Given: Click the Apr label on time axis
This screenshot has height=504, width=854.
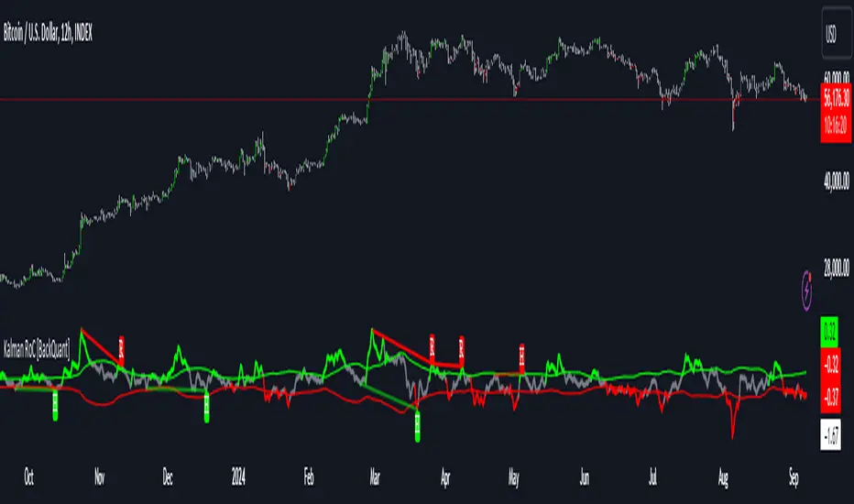Looking at the screenshot, I should pos(445,477).
